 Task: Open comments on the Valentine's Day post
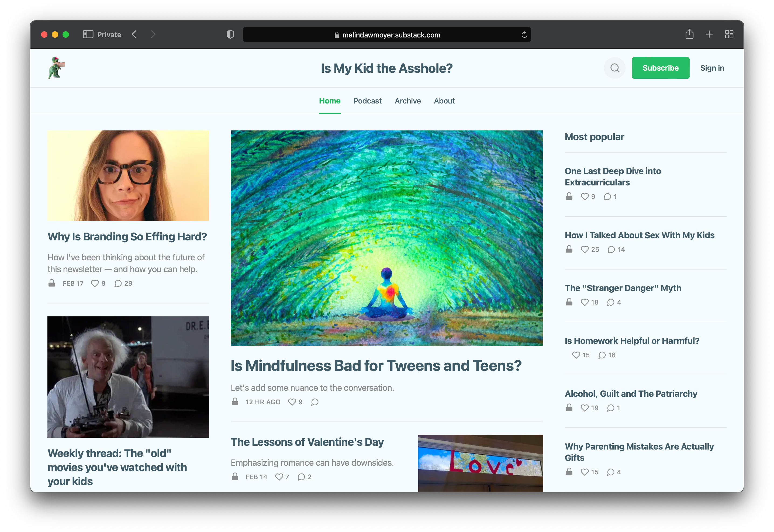pyautogui.click(x=304, y=477)
